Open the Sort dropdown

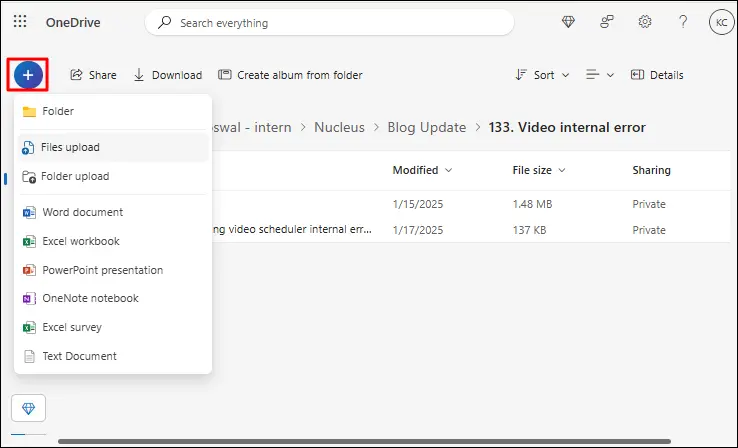(x=542, y=75)
